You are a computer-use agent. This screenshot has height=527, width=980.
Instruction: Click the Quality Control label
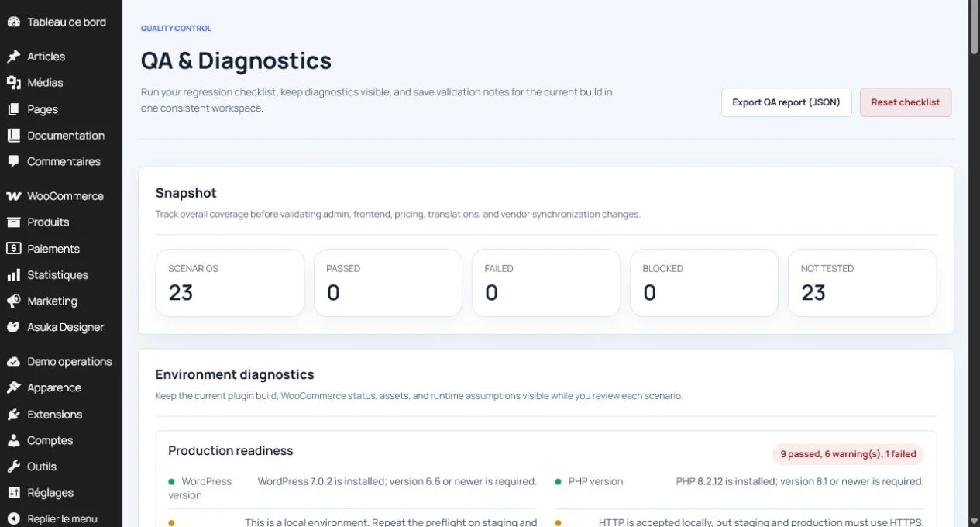(x=176, y=29)
